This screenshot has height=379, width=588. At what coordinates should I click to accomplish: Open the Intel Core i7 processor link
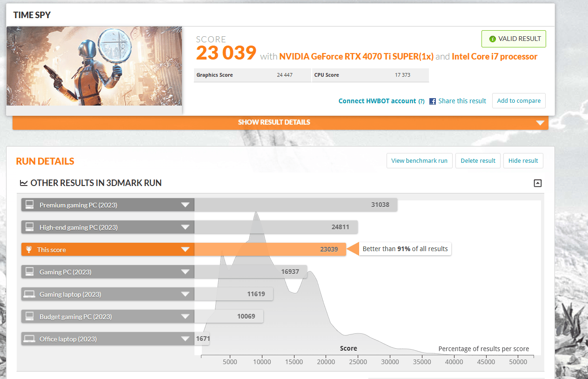[x=494, y=57]
